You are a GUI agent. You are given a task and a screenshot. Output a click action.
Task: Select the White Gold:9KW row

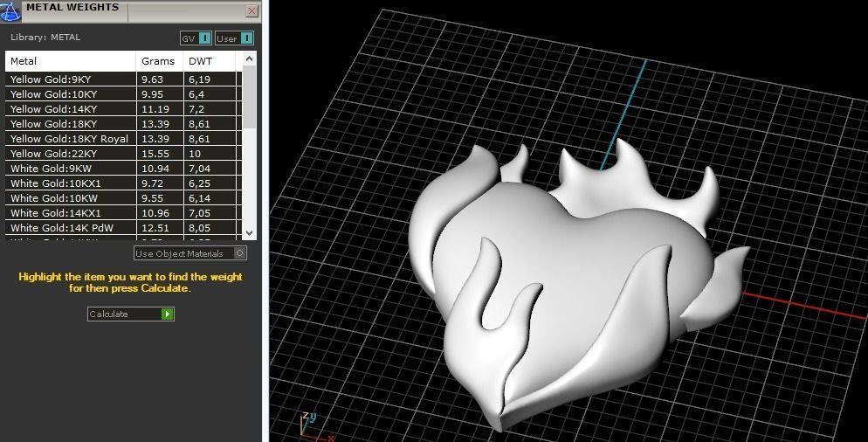click(123, 169)
